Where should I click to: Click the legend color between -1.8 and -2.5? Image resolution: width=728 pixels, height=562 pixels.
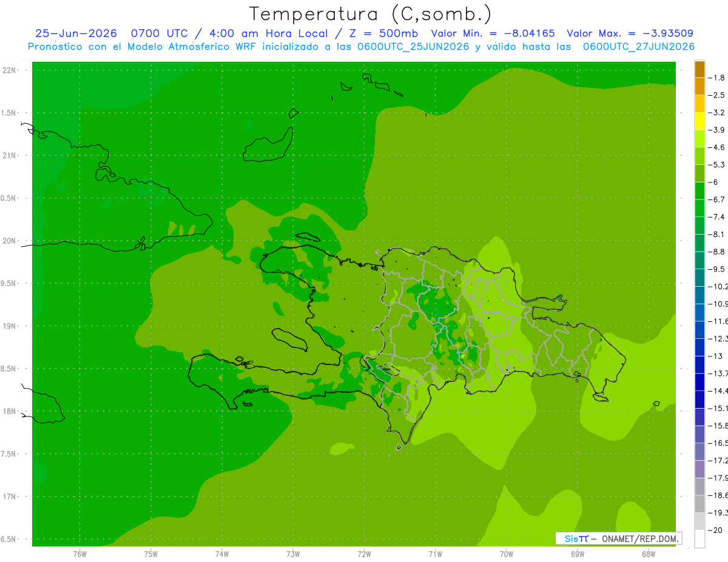pos(699,86)
